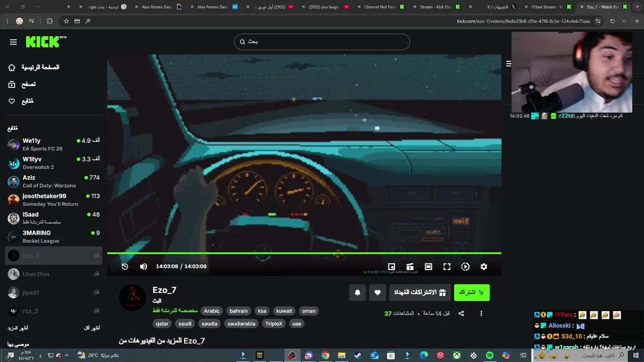Open a new browser tab
Image resolution: width=644 pixels, height=362 pixels.
click(x=69, y=7)
